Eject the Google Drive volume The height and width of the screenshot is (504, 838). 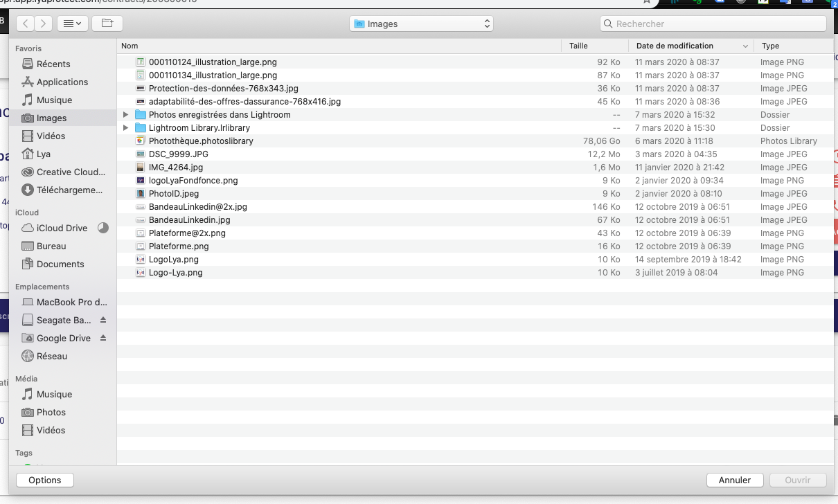103,338
